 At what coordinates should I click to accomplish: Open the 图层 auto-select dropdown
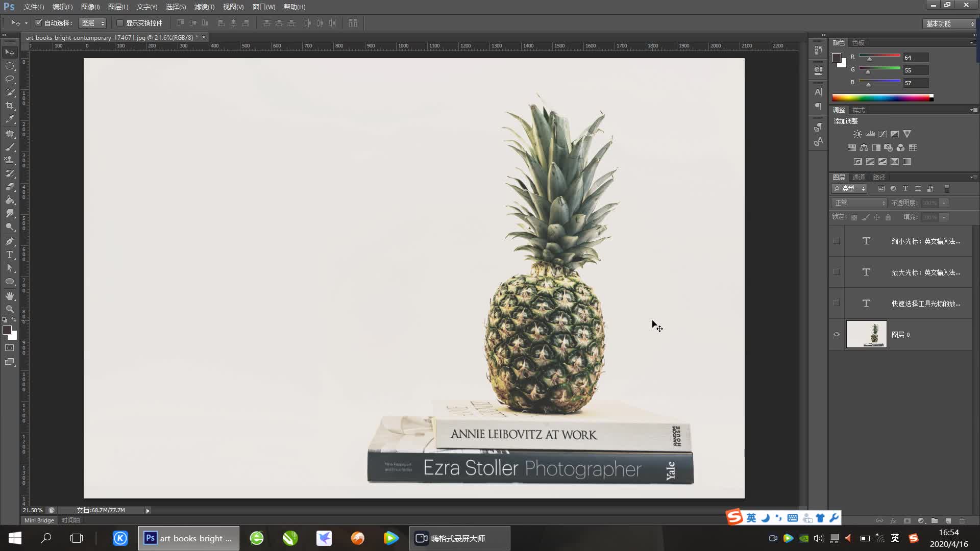[93, 23]
